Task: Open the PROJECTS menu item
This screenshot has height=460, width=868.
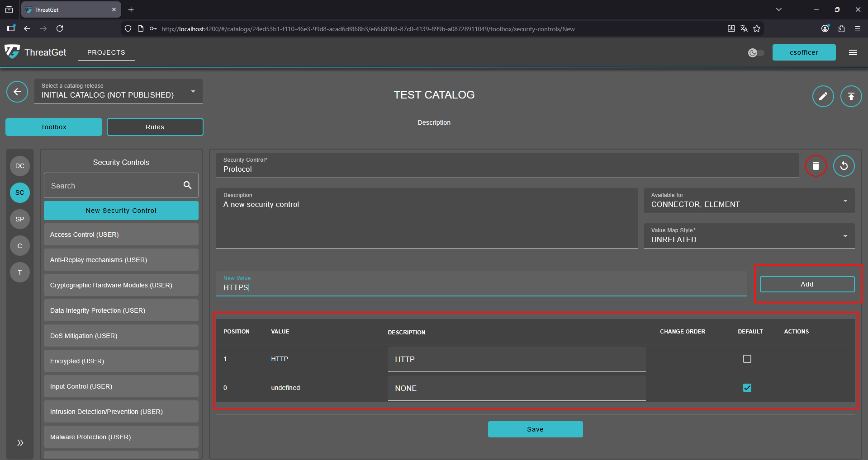Action: point(105,52)
